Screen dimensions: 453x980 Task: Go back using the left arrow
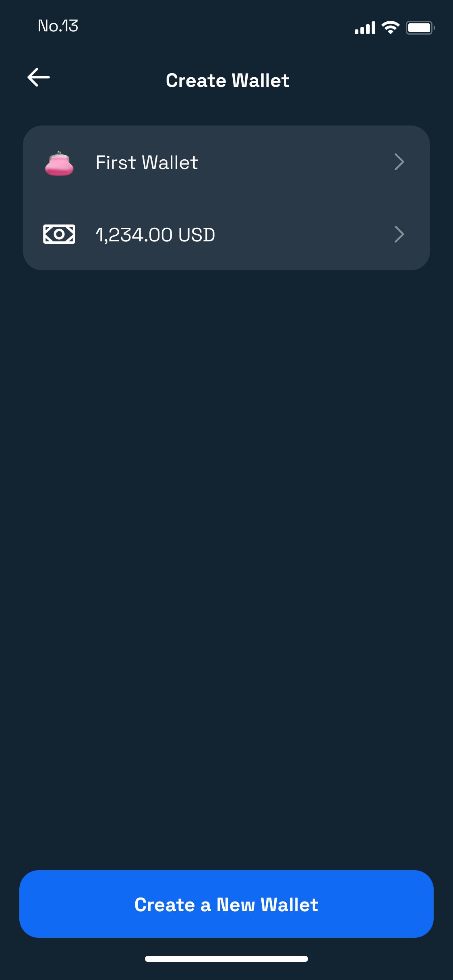[x=39, y=77]
